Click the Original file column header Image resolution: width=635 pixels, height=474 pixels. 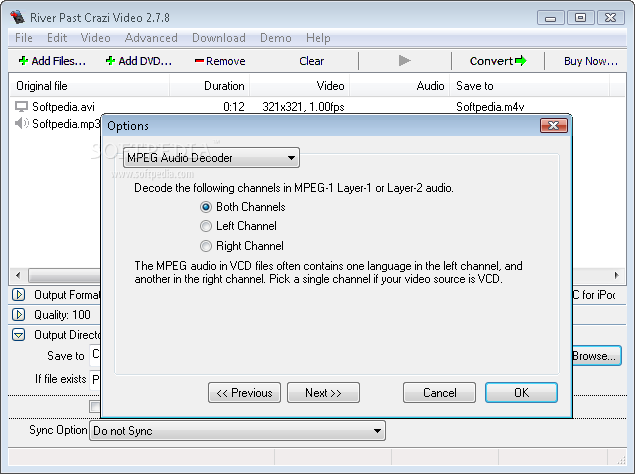click(89, 86)
